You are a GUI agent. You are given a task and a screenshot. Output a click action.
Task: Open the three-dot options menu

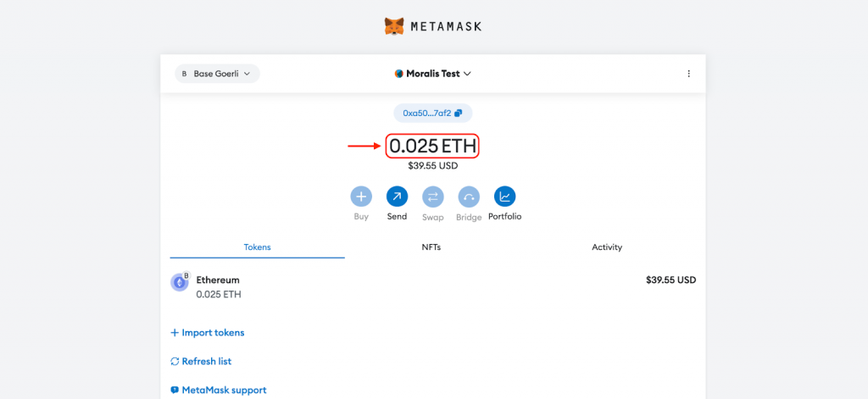tap(688, 74)
